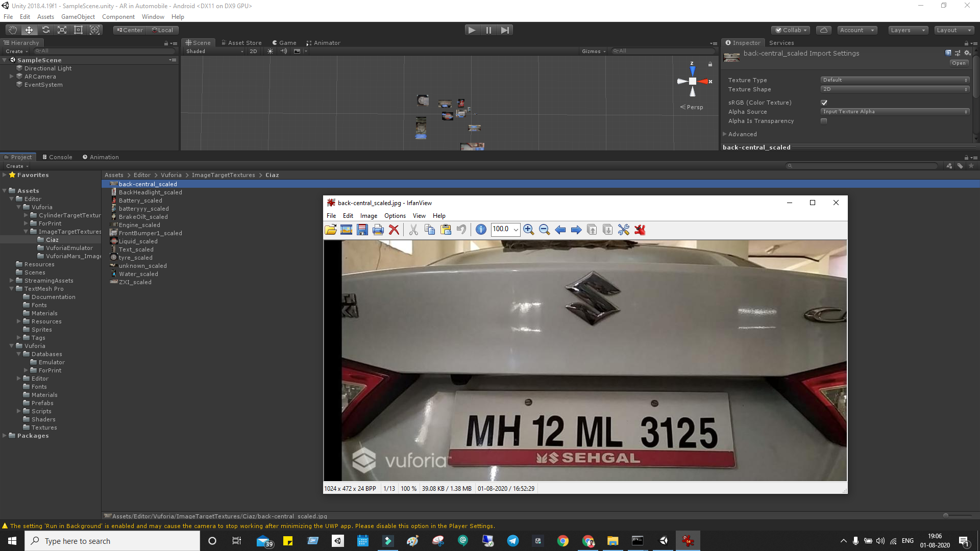This screenshot has width=980, height=551.
Task: Enable Alpha Is Transparency checkbox
Action: [x=824, y=121]
